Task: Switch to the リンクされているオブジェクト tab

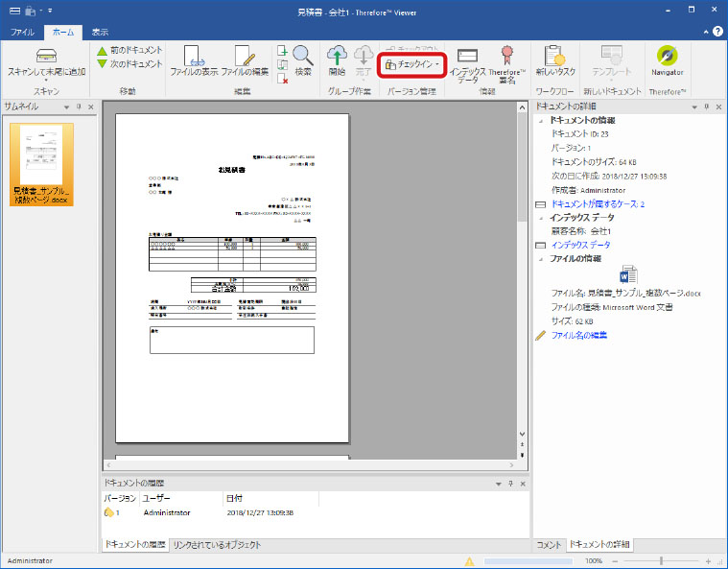Action: (x=217, y=545)
